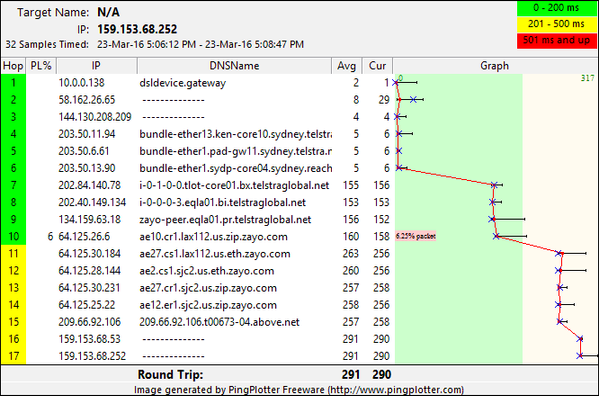Click the Hop column header
This screenshot has height=396, width=599.
coord(13,66)
